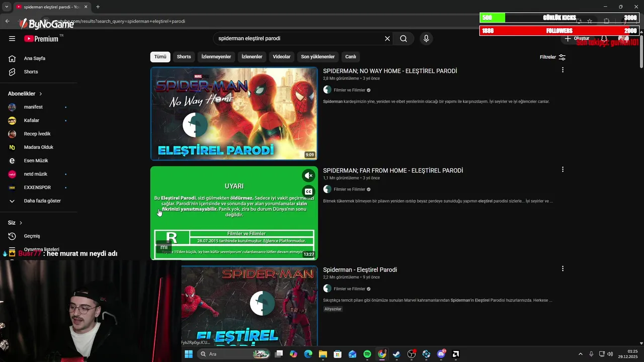The image size is (644, 362).
Task: Open Microsoft Edge from the taskbar
Action: [x=308, y=354]
